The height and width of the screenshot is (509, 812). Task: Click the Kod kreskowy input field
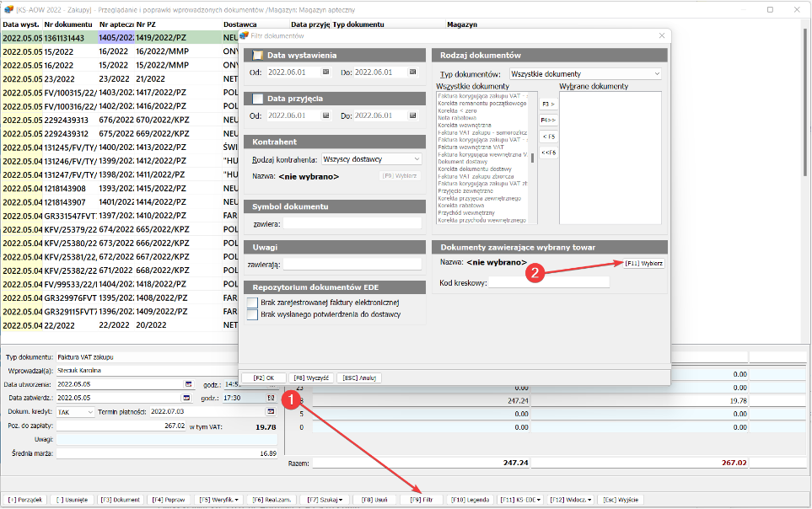tap(549, 282)
